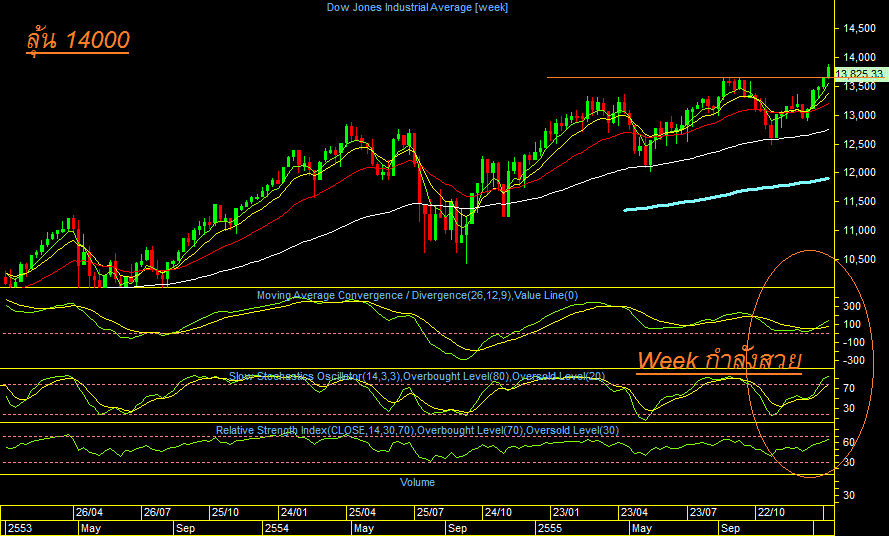Click the 11,500 price axis label

tap(859, 201)
